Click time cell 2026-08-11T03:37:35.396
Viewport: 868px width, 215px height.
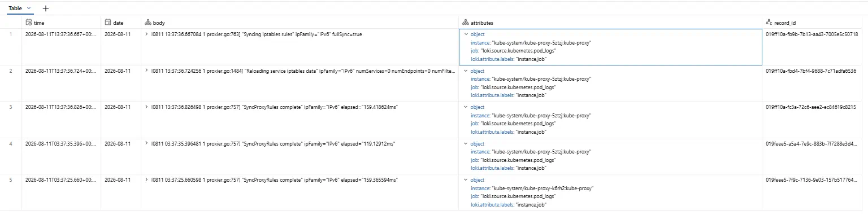60,144
